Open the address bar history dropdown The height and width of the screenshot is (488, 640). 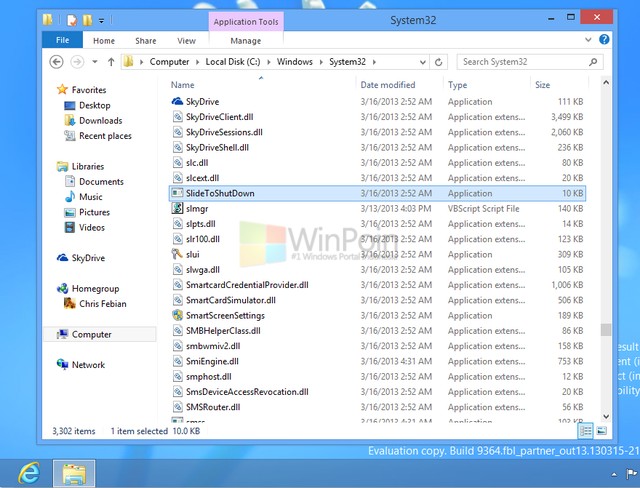pos(422,62)
